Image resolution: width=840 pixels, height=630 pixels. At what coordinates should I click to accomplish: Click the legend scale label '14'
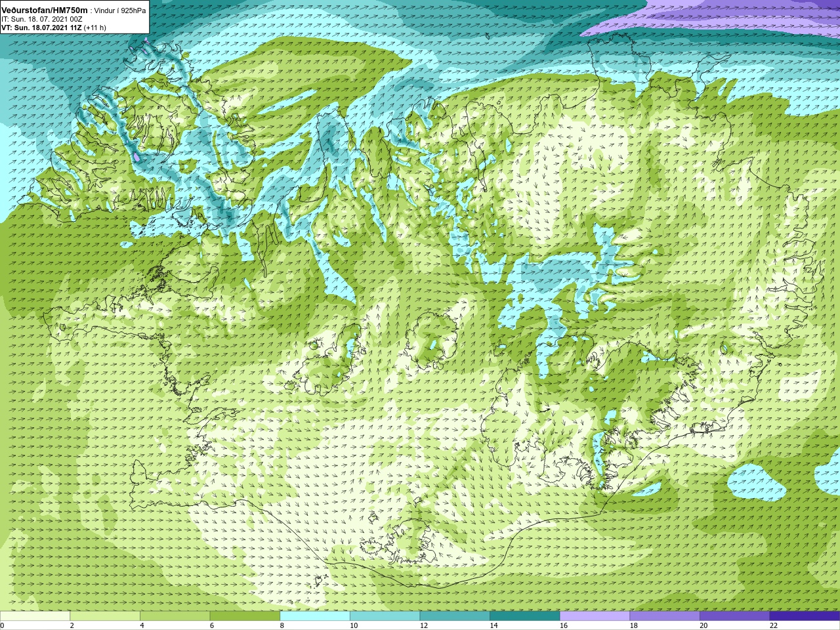pyautogui.click(x=493, y=625)
